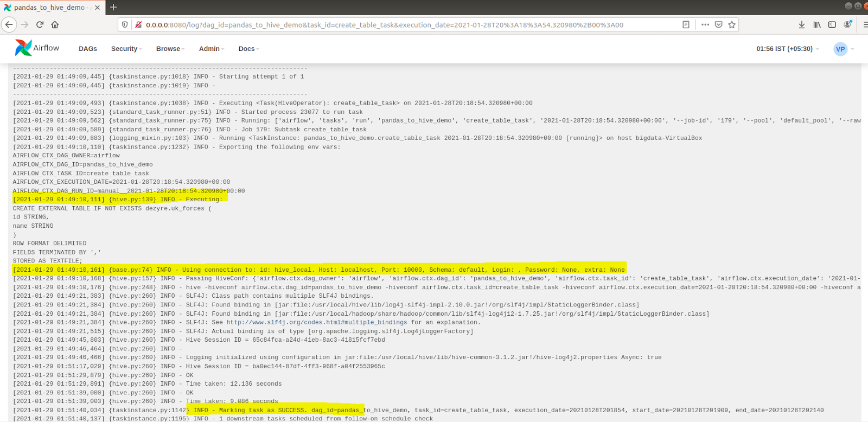Bookmark this page with the star icon
Viewport: 868px width, 422px height.
click(x=732, y=24)
